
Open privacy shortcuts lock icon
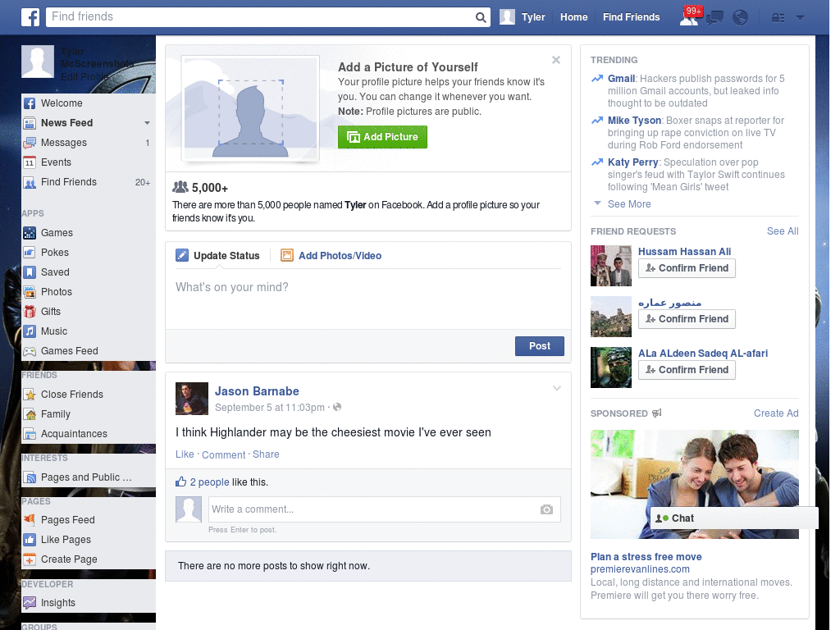778,18
